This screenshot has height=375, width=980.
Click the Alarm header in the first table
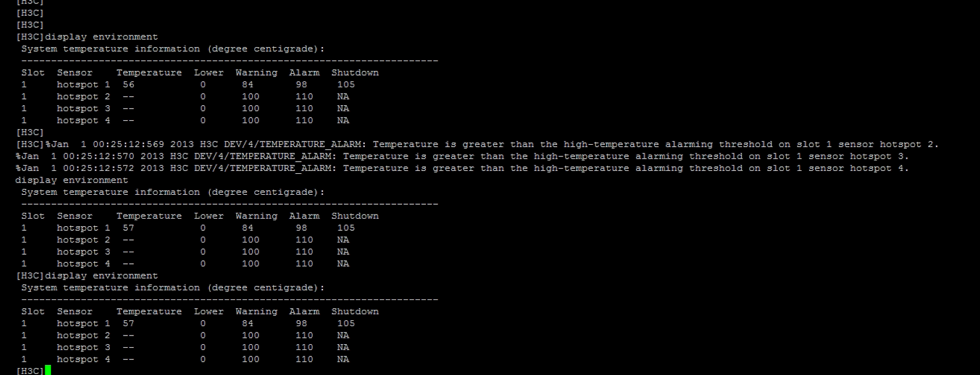tap(304, 73)
